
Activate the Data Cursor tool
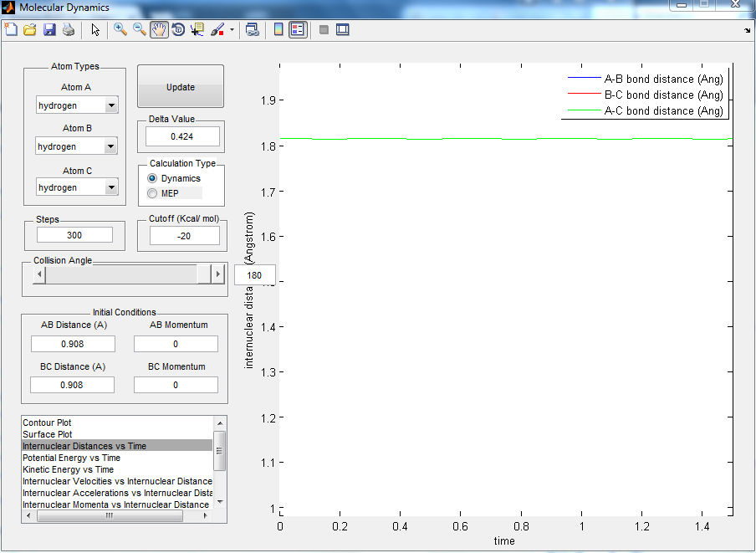pos(197,30)
